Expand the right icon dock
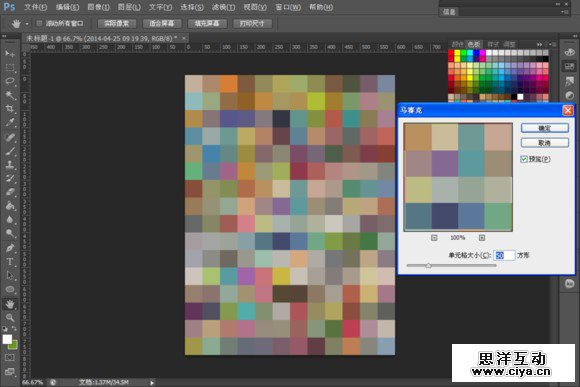 (575, 36)
